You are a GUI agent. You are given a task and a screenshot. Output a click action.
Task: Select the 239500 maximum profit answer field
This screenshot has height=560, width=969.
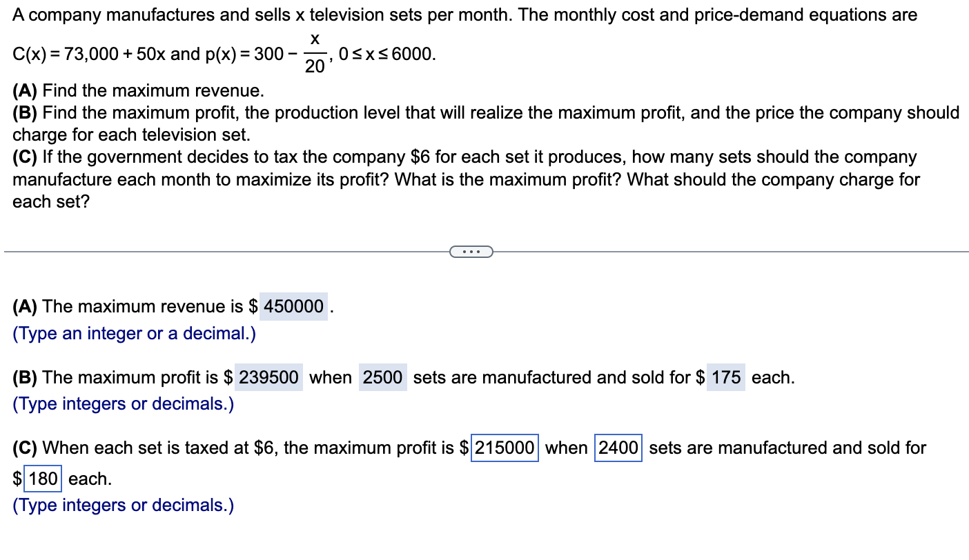click(x=268, y=377)
